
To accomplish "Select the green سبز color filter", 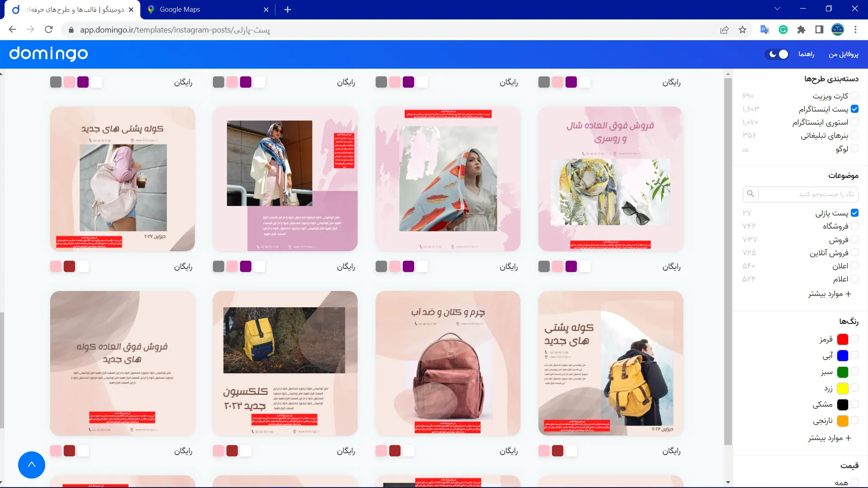I will tap(854, 371).
